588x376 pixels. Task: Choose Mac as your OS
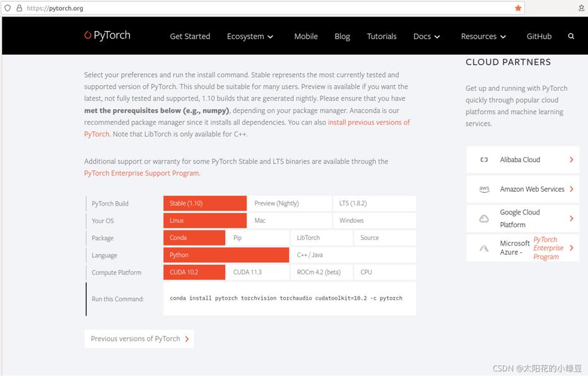coord(290,220)
